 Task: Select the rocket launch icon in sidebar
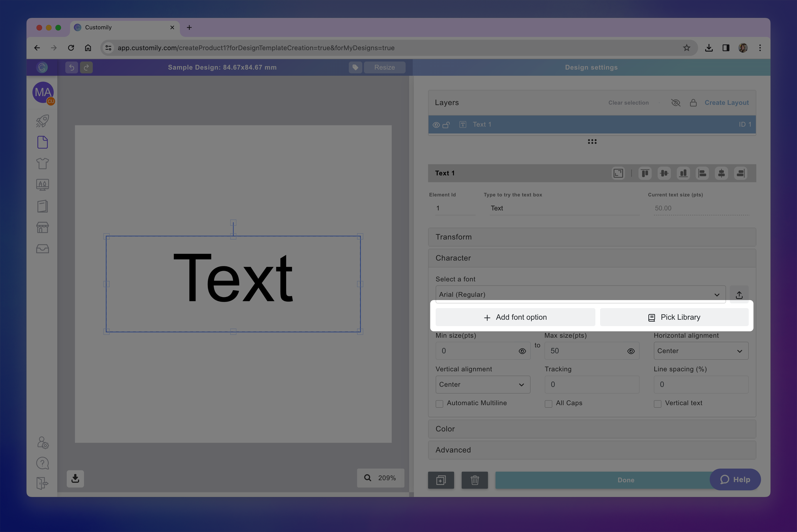(x=42, y=121)
